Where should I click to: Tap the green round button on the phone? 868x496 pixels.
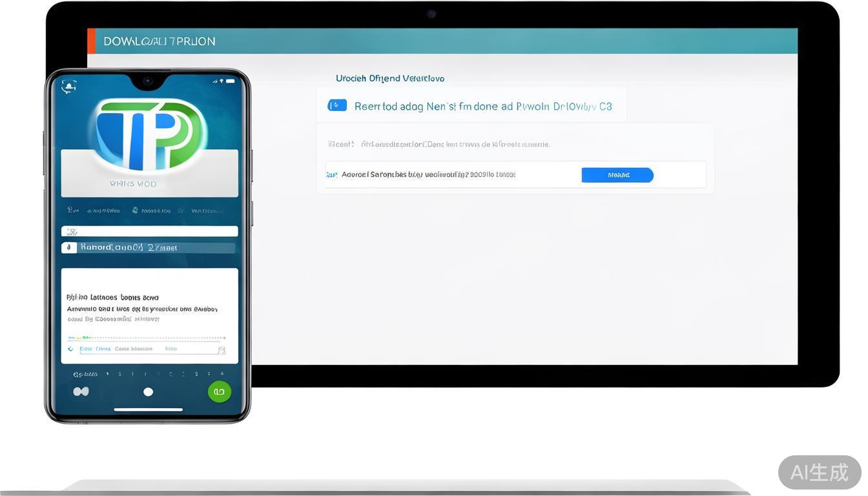click(x=219, y=391)
